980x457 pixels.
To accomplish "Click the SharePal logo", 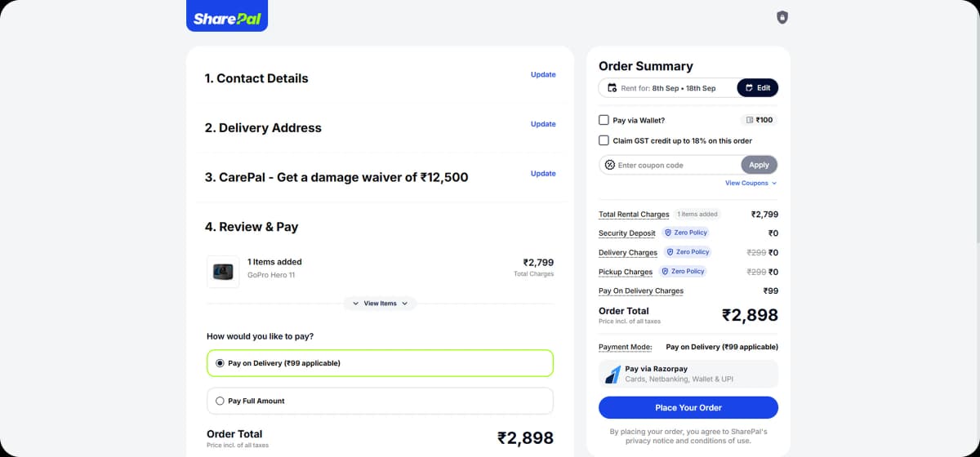I will [227, 19].
